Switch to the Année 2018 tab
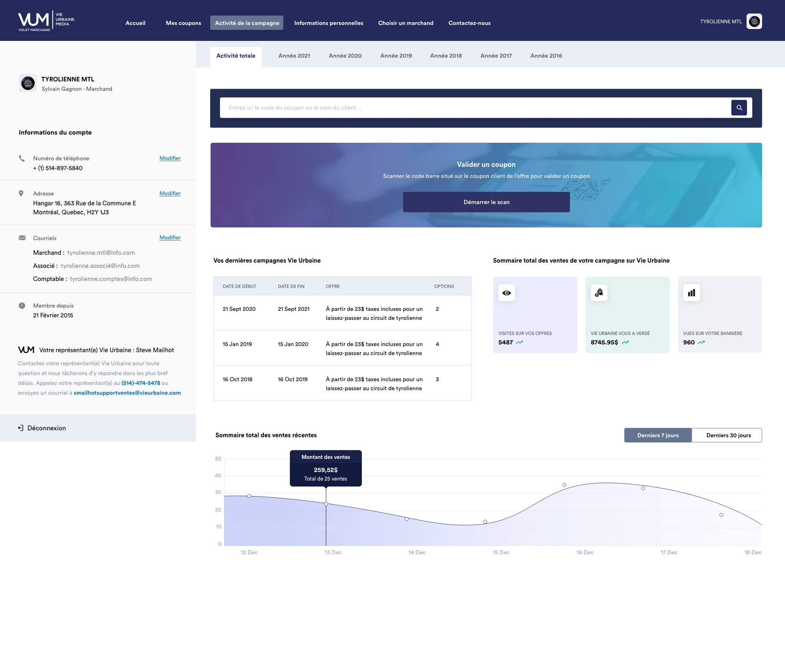 tap(446, 56)
